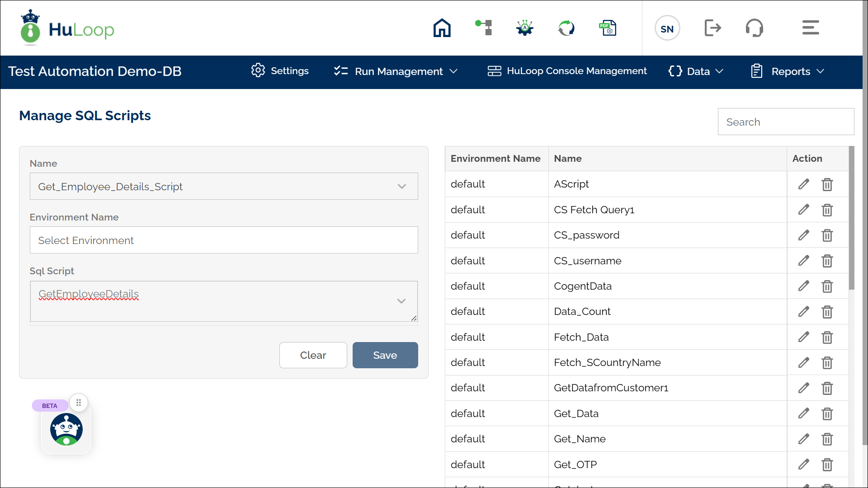
Task: Go to the home icon
Action: [x=442, y=28]
